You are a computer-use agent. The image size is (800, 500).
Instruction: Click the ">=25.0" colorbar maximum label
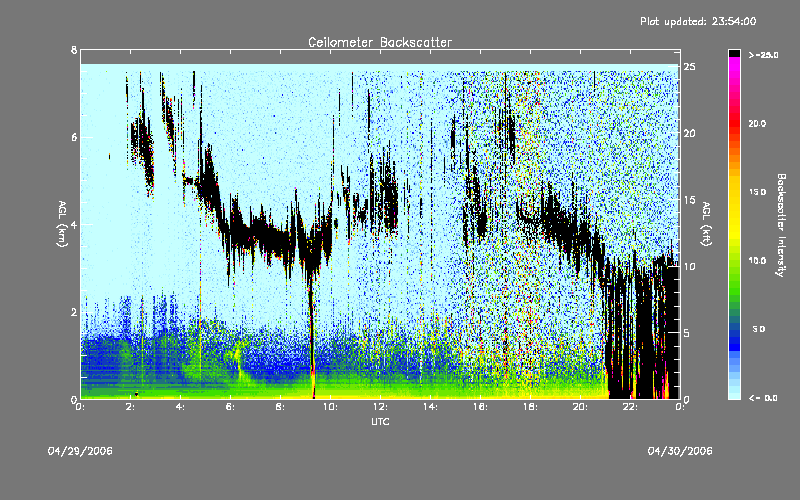pyautogui.click(x=763, y=55)
